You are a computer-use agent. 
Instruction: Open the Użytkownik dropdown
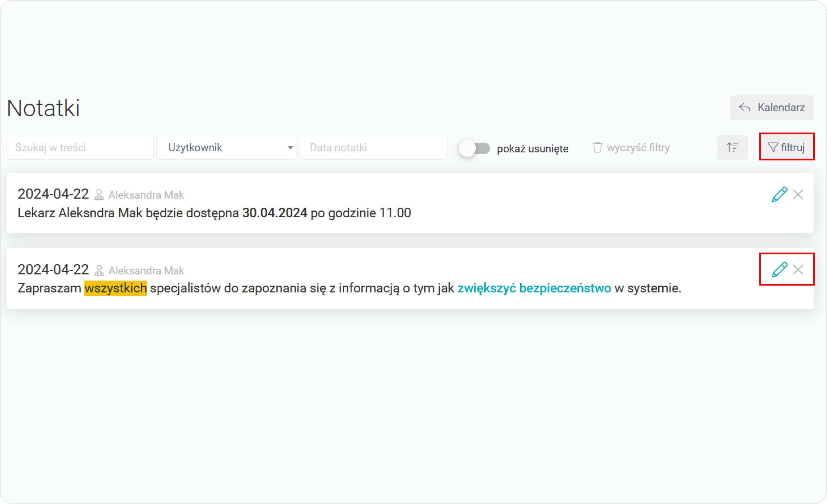tap(227, 147)
